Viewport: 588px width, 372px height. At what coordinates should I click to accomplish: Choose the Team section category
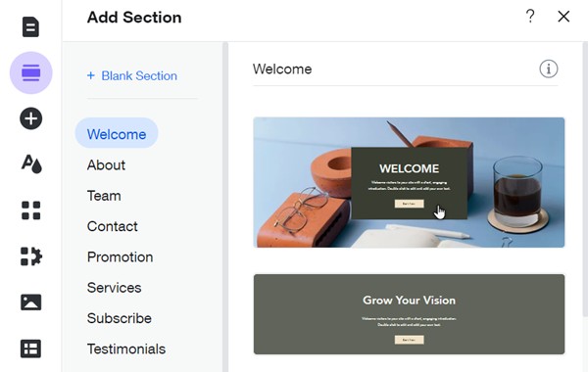point(104,196)
